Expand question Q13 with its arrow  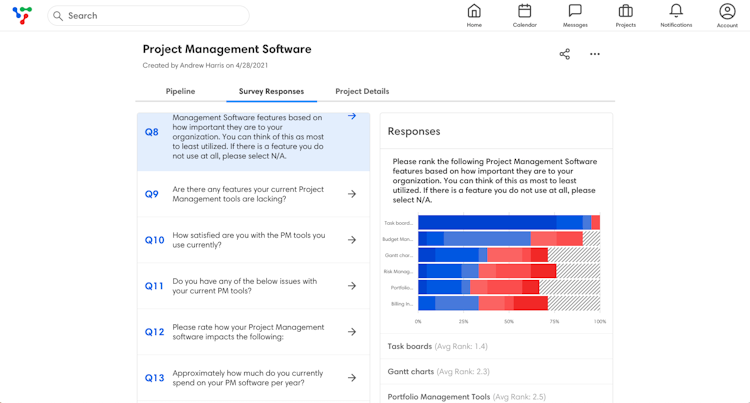[x=352, y=378]
